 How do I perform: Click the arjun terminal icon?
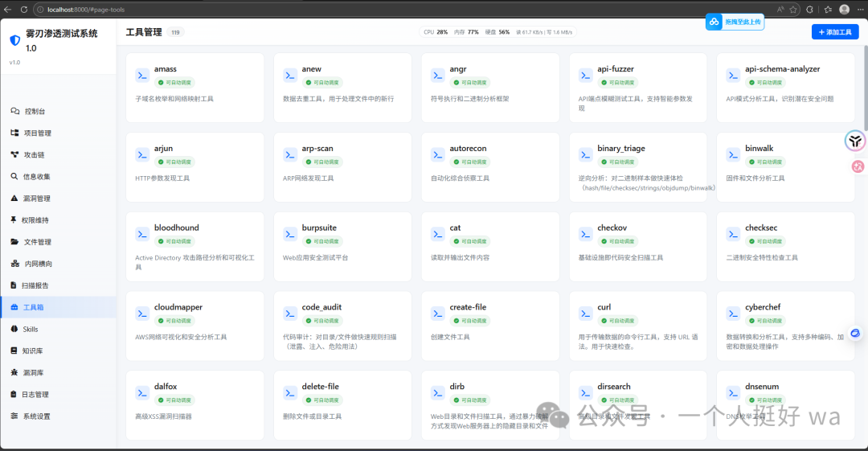(x=142, y=154)
